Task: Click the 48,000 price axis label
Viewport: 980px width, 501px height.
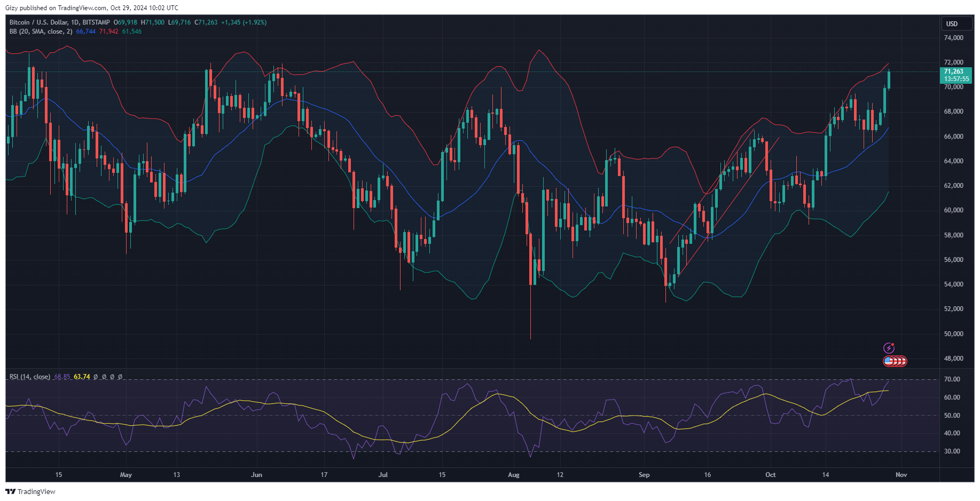Action: click(x=954, y=359)
